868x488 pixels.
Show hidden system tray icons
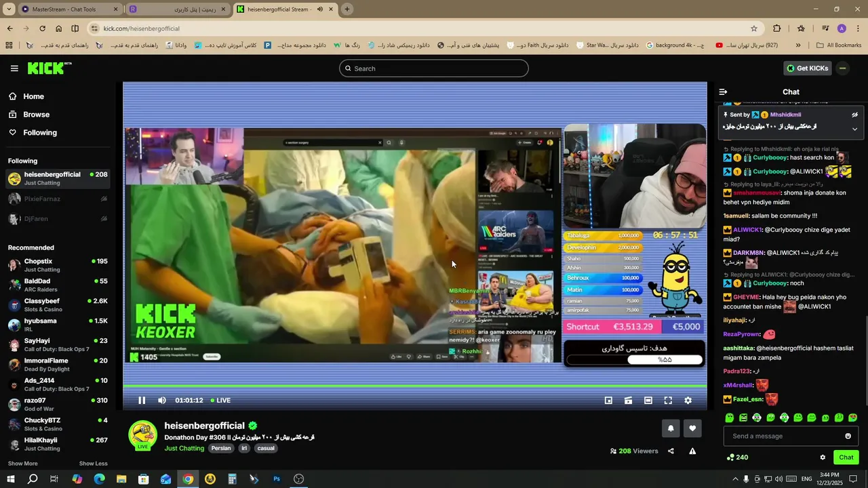tap(735, 479)
